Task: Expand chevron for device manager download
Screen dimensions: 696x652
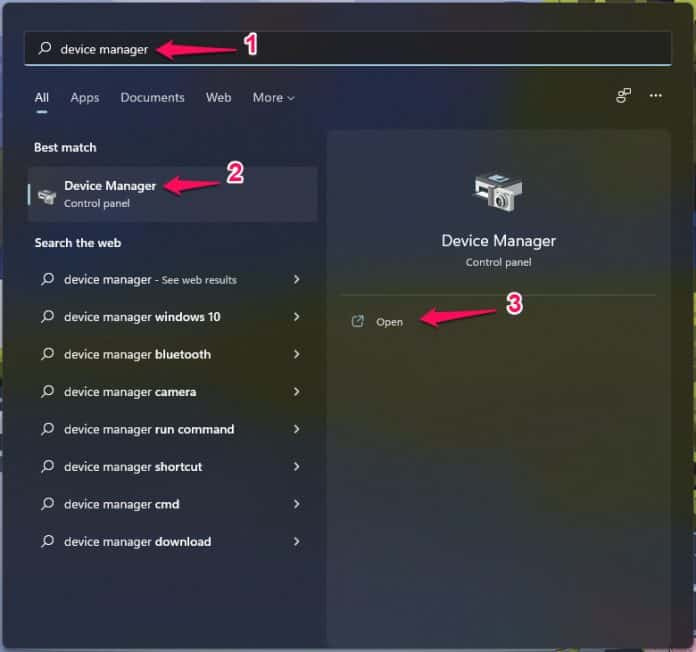Action: click(x=297, y=541)
